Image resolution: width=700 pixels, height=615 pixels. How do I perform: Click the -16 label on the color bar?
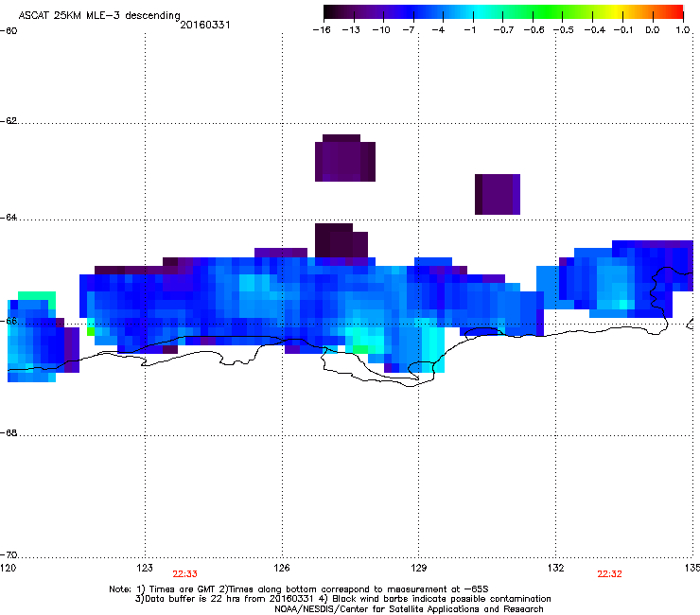click(x=322, y=30)
